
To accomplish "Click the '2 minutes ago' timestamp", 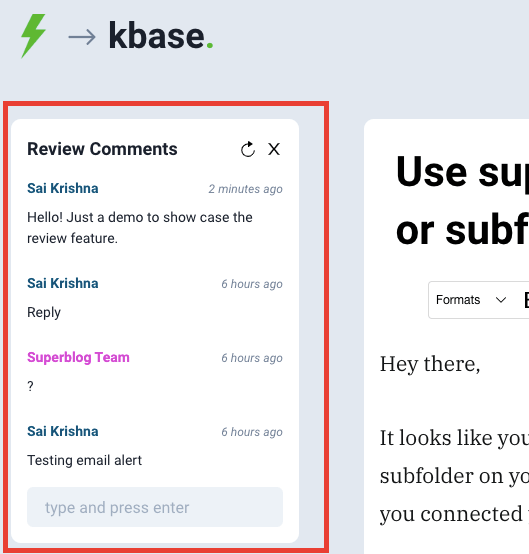I will [245, 189].
